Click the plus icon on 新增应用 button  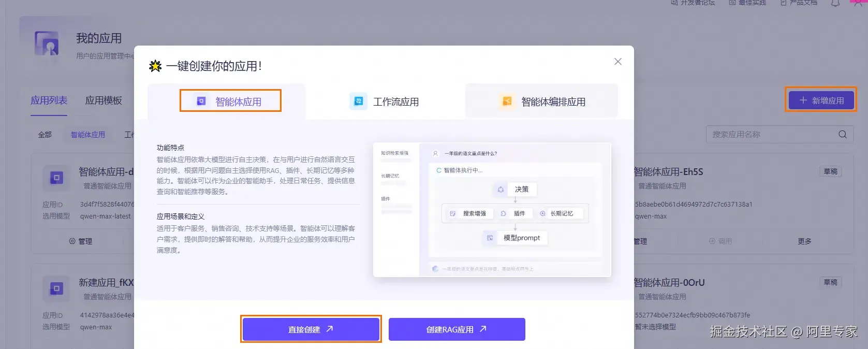pyautogui.click(x=803, y=100)
